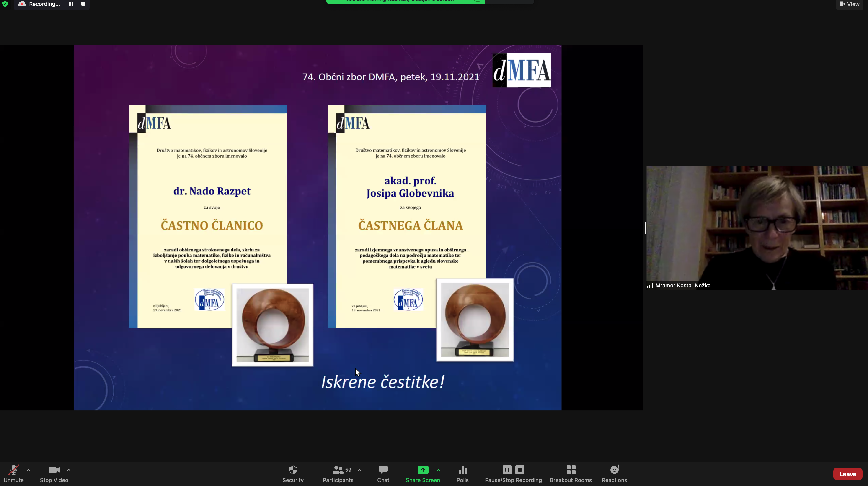Open the Participants panel
The image size is (868, 486).
pyautogui.click(x=338, y=473)
